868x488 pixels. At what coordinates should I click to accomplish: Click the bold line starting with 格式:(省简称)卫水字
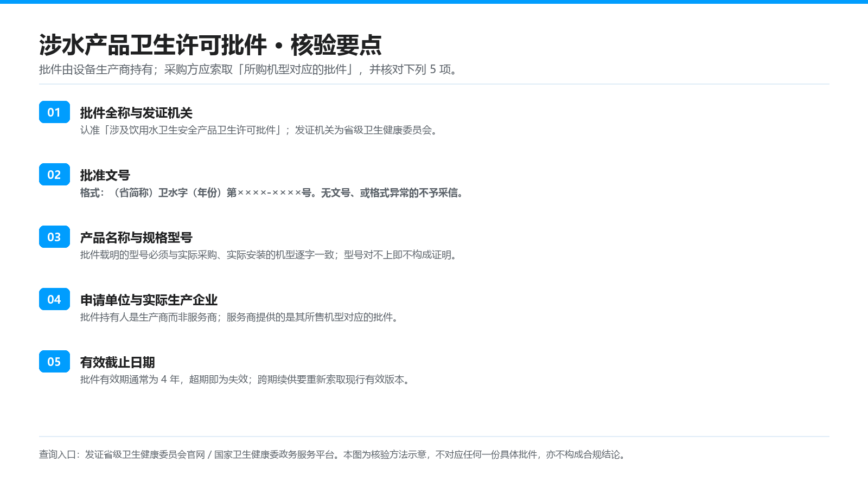click(x=273, y=192)
